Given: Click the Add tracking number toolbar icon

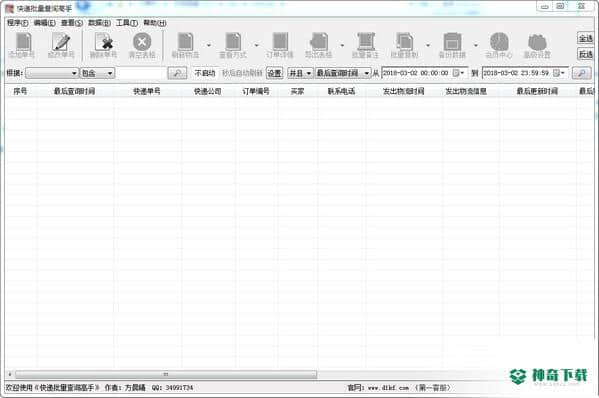Looking at the screenshot, I should [x=23, y=42].
